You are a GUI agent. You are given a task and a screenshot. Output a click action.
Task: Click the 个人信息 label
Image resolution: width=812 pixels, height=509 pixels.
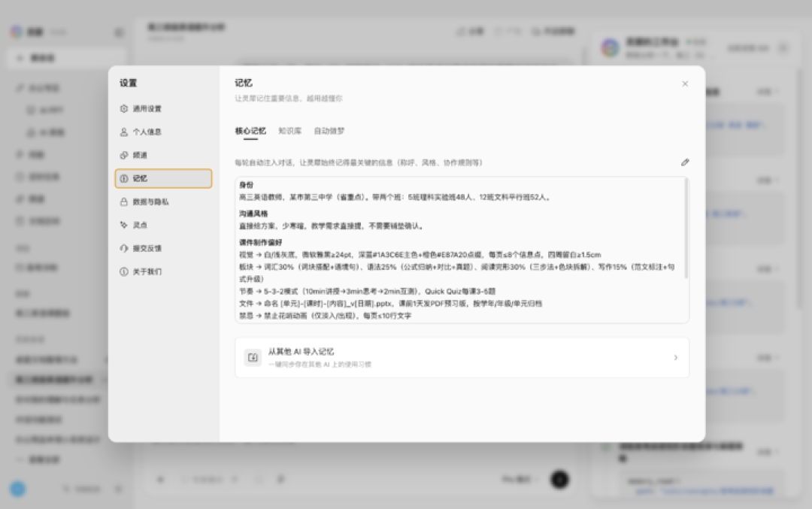coord(147,132)
